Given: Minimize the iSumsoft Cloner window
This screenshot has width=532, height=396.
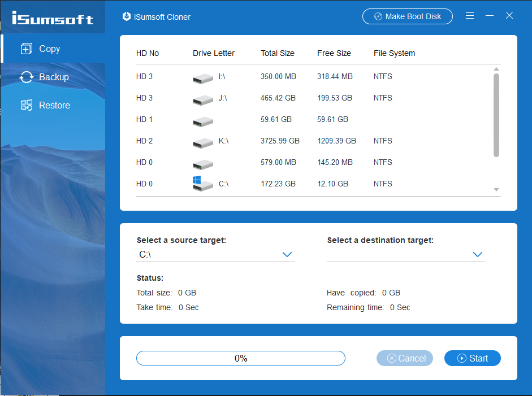Looking at the screenshot, I should [489, 16].
